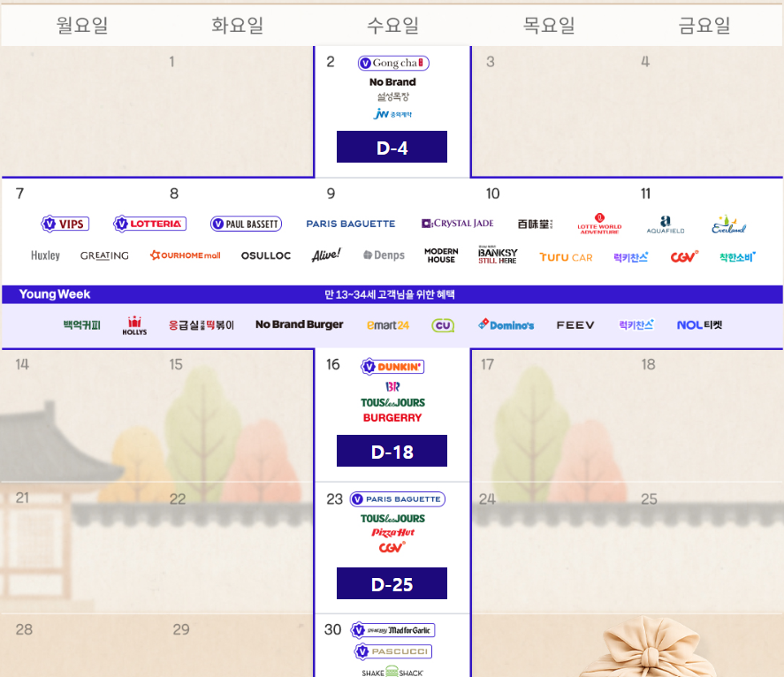Open the No Brand Burger logo
This screenshot has width=784, height=677.
click(x=300, y=324)
